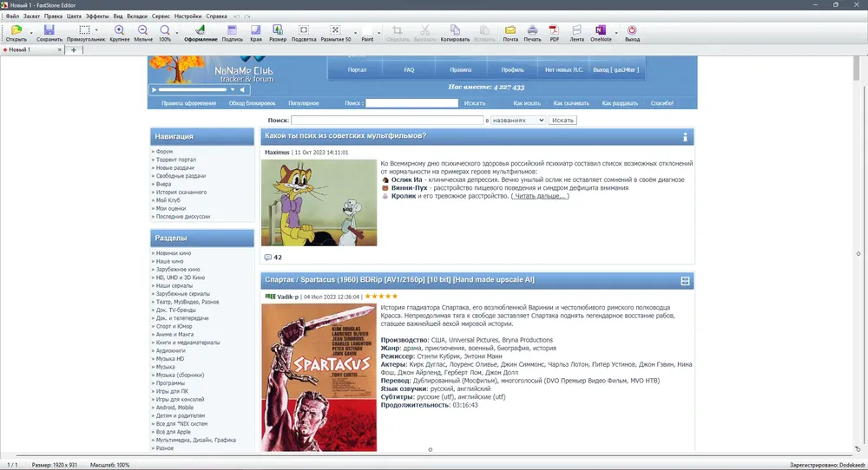The image size is (868, 470).
Task: Click the Лента toolbar button
Action: 576,33
